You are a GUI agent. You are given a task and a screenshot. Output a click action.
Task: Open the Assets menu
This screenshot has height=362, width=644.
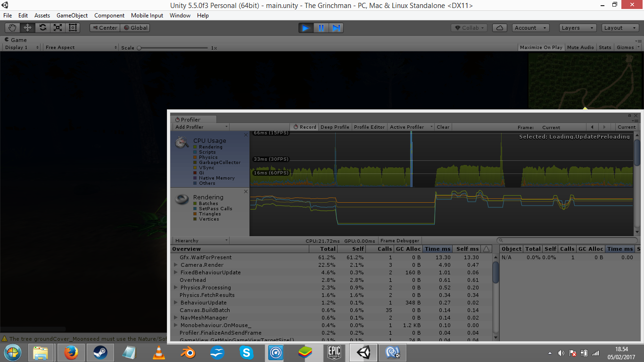coord(42,16)
